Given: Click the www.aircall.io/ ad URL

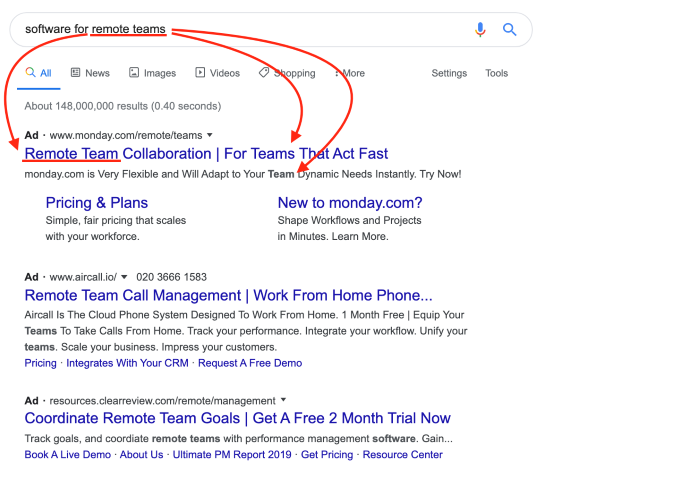Looking at the screenshot, I should point(83,277).
